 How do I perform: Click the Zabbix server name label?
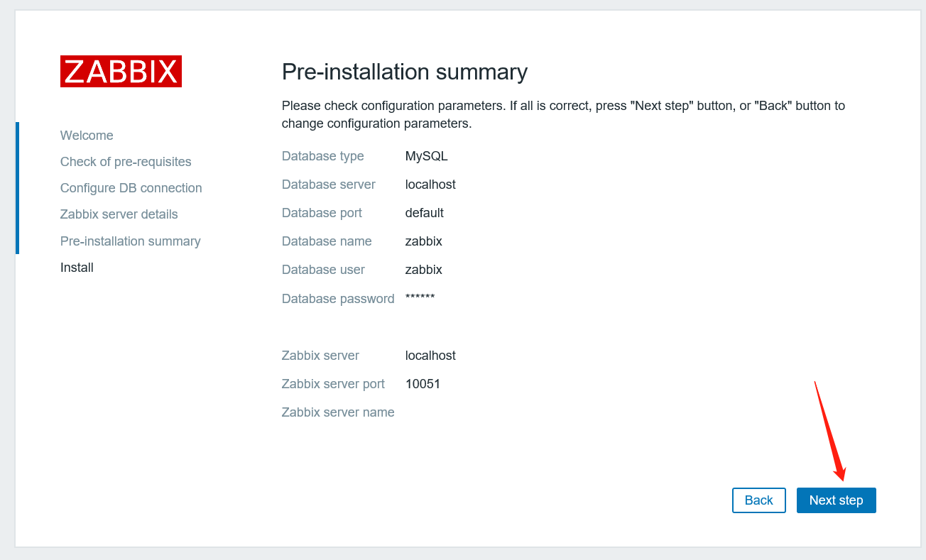coord(337,412)
